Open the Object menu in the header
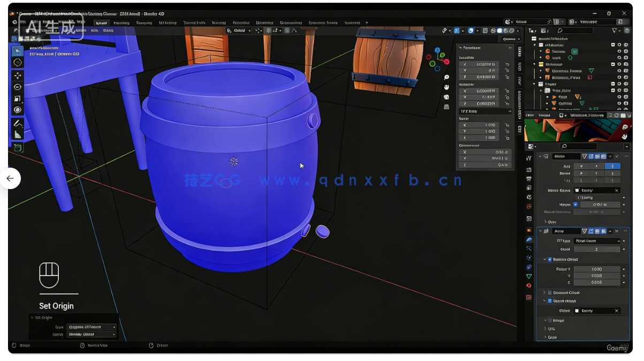 pyautogui.click(x=110, y=31)
